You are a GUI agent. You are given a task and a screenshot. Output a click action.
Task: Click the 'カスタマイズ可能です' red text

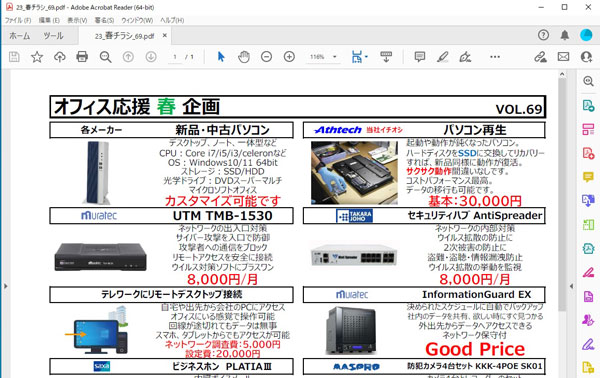223,200
